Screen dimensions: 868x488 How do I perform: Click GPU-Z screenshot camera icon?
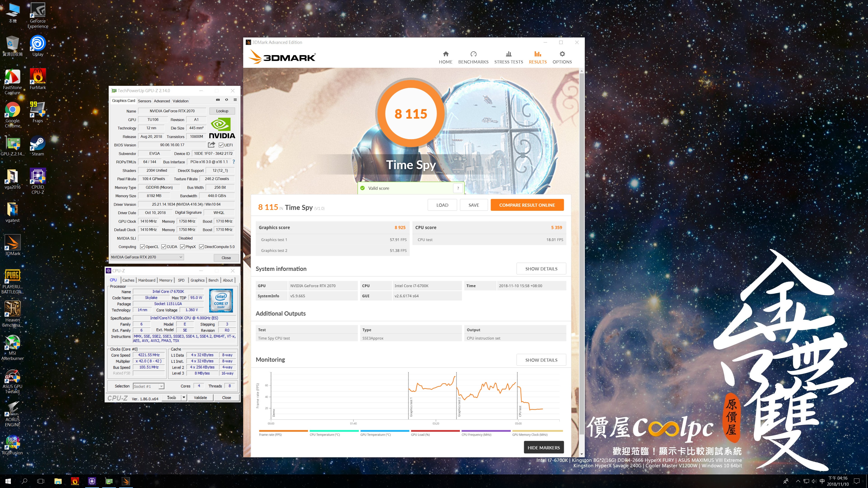(x=218, y=100)
